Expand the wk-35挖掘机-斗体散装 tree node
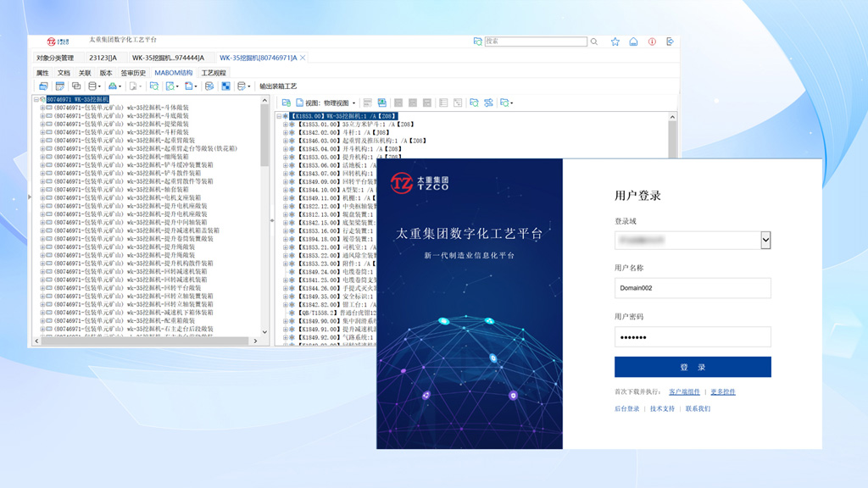The height and width of the screenshot is (488, 868). 42,108
